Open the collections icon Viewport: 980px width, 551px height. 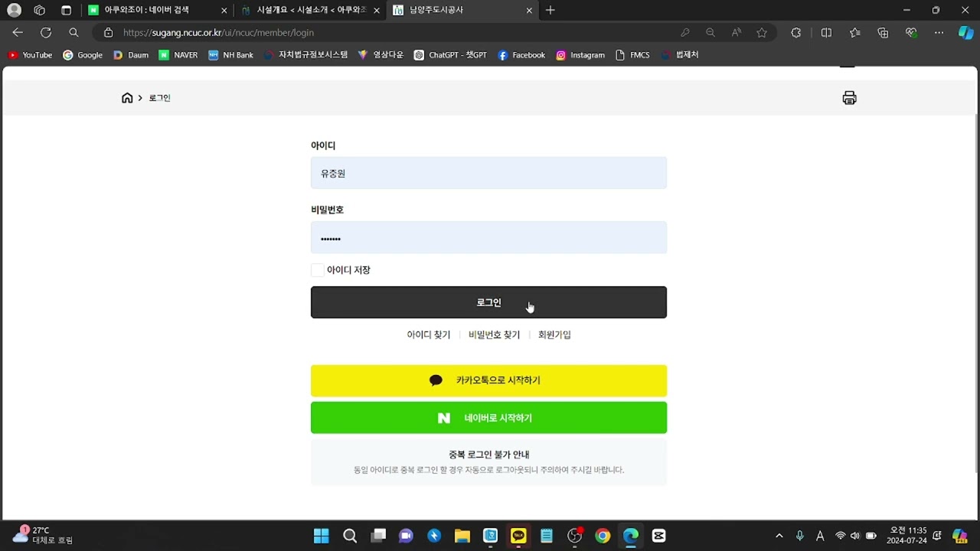tap(883, 32)
